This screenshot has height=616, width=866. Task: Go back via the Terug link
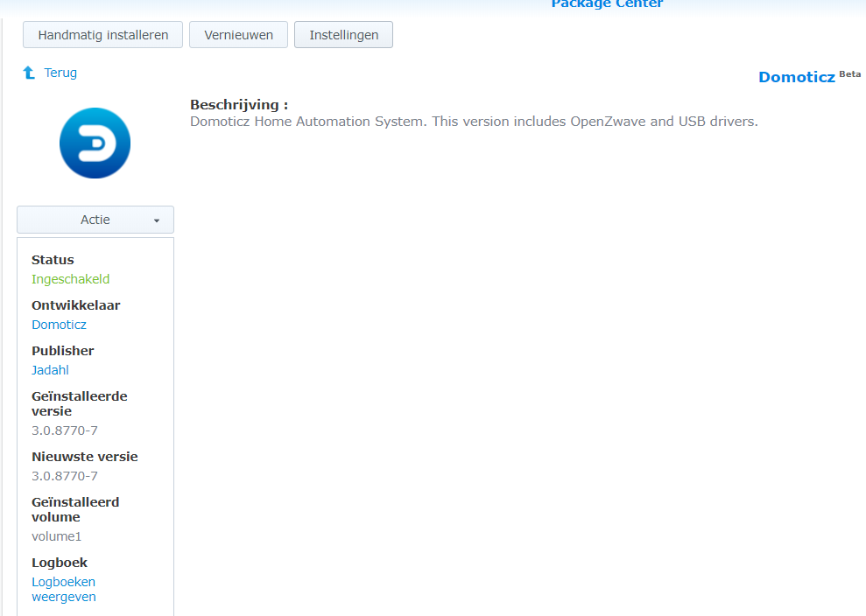click(x=60, y=73)
